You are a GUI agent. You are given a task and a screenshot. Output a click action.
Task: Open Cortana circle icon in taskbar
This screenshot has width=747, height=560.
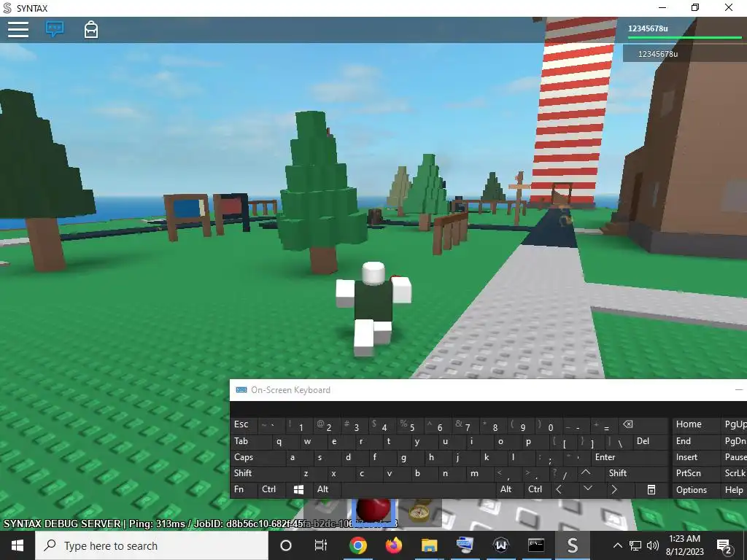click(286, 545)
